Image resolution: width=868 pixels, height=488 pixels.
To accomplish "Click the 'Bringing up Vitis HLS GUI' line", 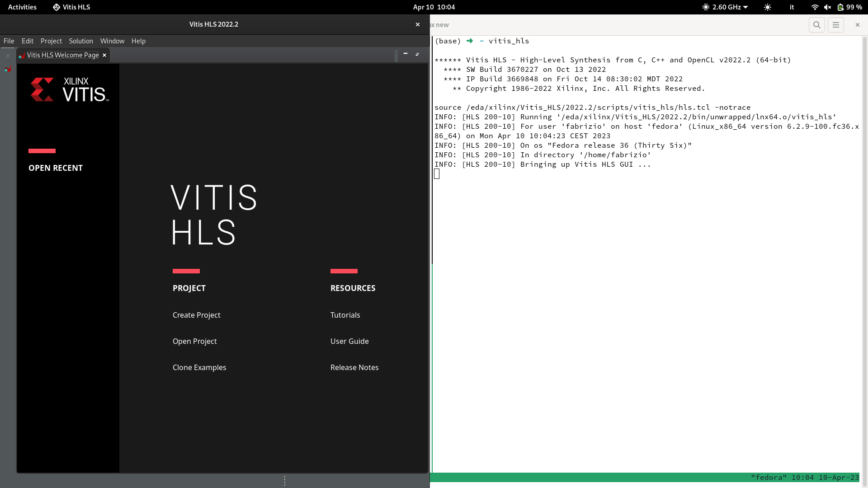I will tap(542, 164).
